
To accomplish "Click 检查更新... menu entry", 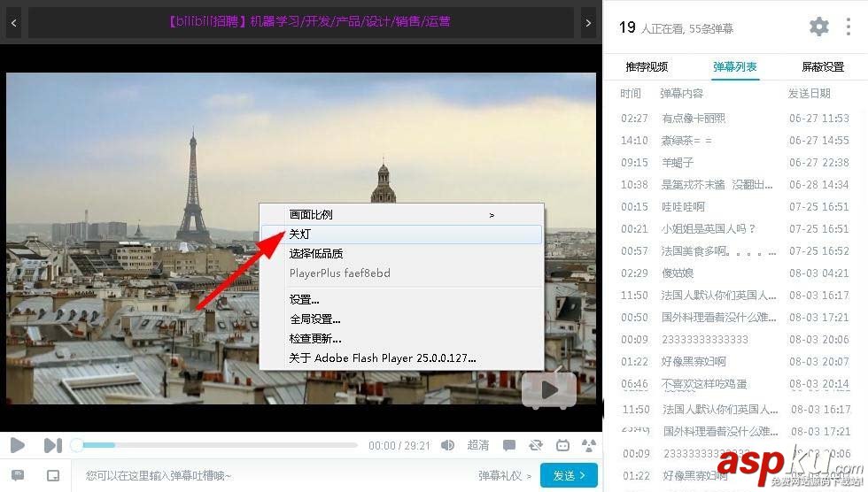I will (x=402, y=338).
